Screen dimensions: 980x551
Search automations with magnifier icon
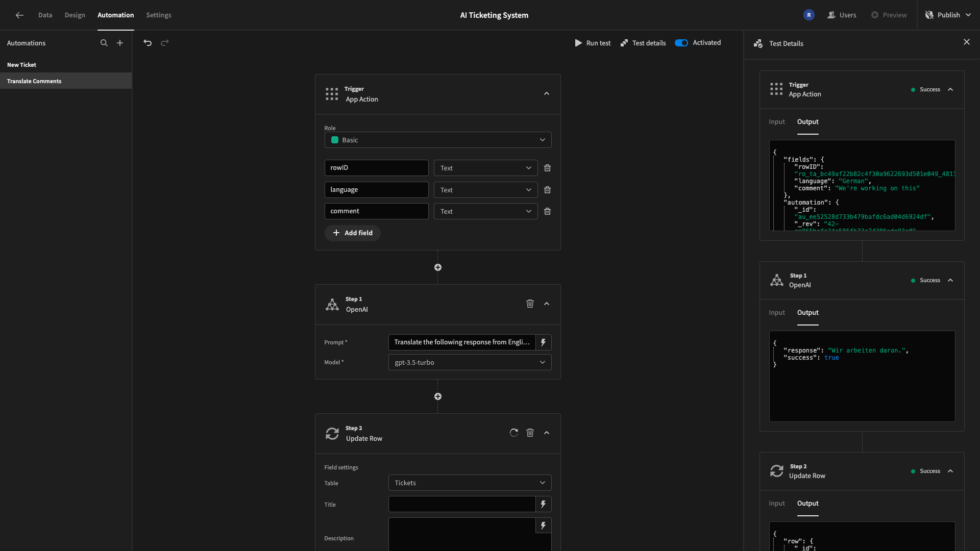(104, 43)
